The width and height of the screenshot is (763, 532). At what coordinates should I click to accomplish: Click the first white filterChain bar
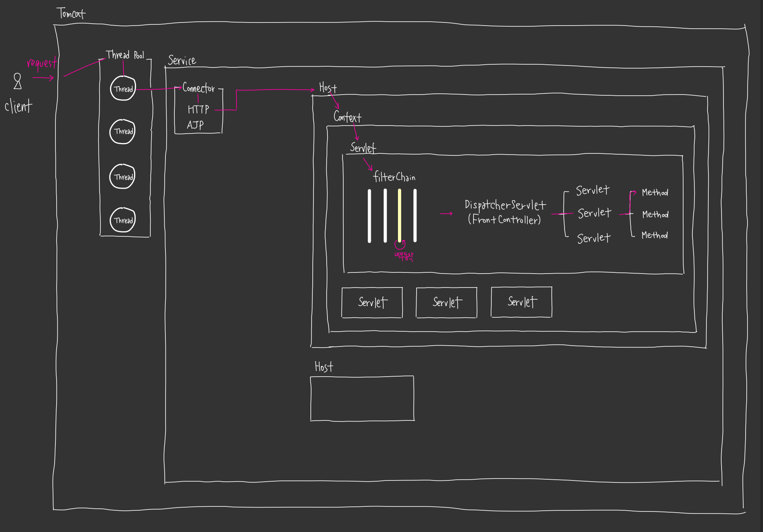369,215
